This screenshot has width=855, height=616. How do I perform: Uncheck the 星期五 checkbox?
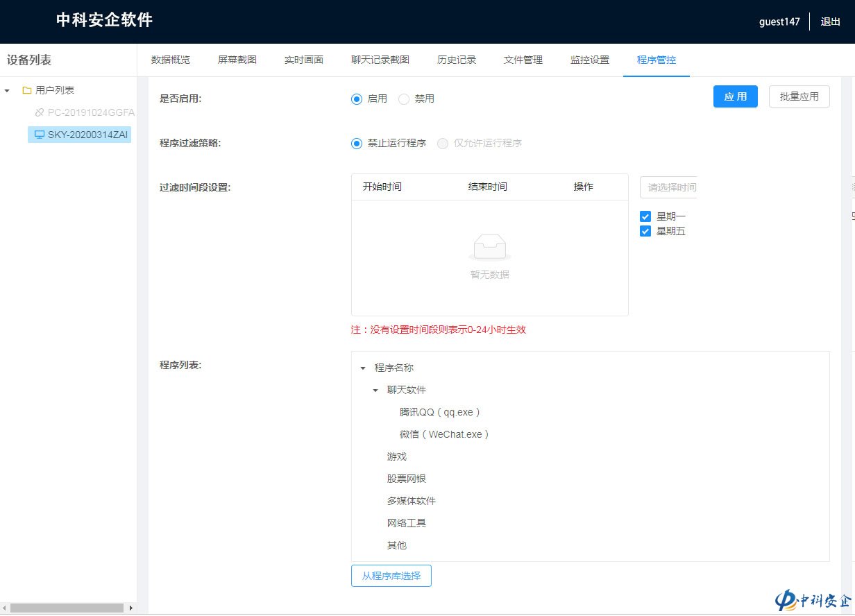pyautogui.click(x=645, y=232)
